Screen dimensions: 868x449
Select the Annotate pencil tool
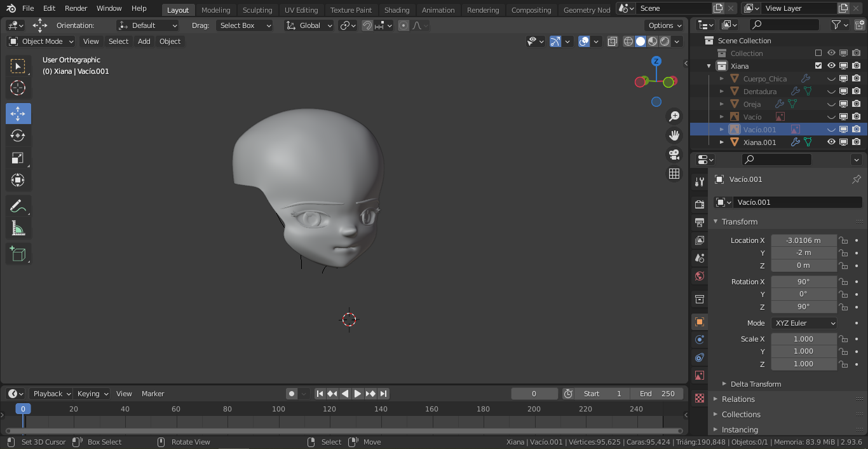point(18,206)
